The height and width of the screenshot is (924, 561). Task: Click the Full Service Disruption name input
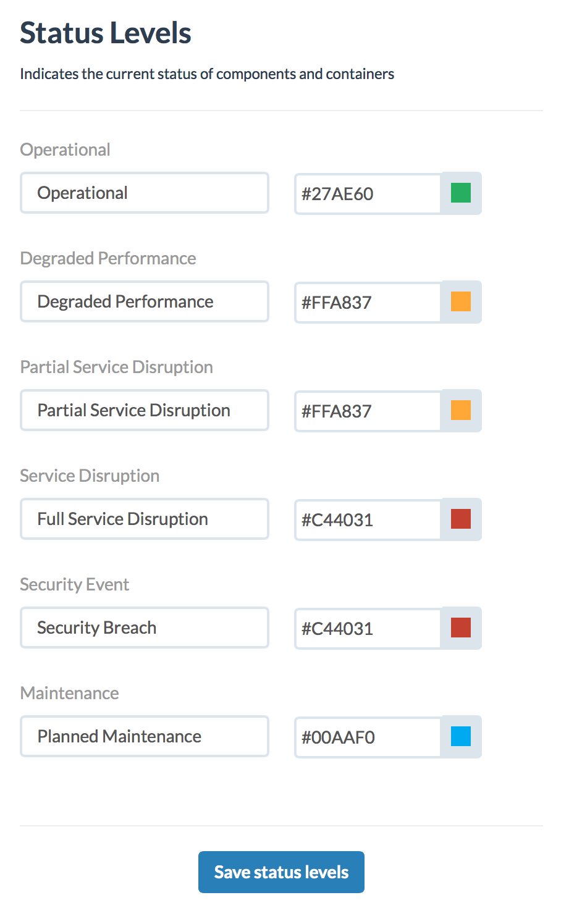[144, 519]
